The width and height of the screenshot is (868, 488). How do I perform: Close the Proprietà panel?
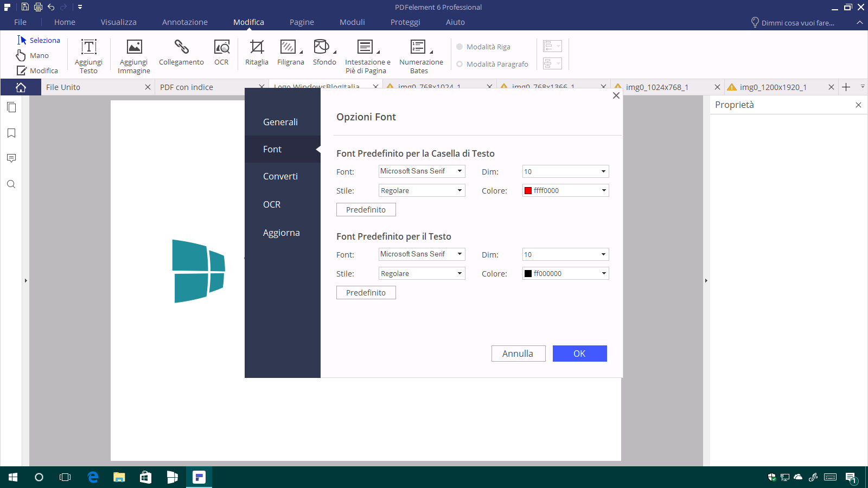(x=858, y=105)
